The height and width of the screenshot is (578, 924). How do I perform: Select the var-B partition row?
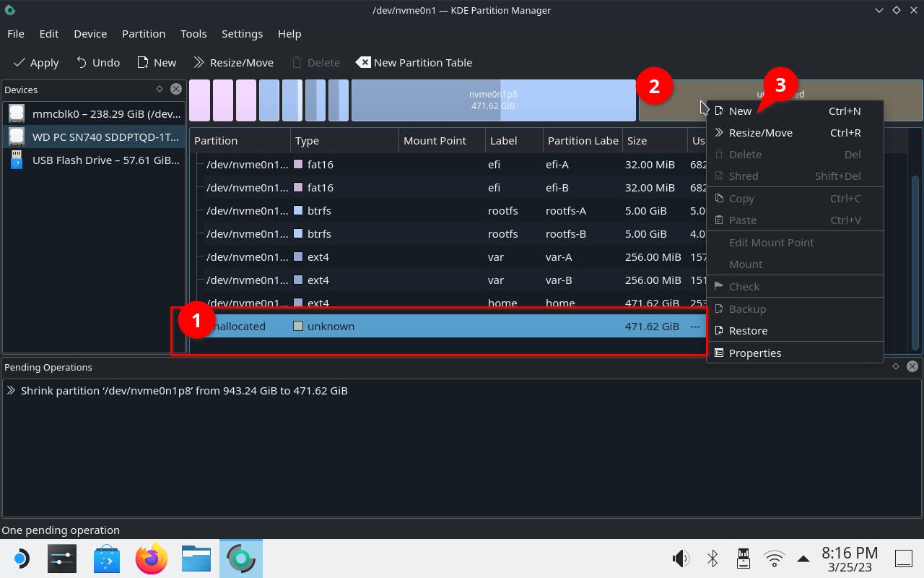(x=448, y=280)
